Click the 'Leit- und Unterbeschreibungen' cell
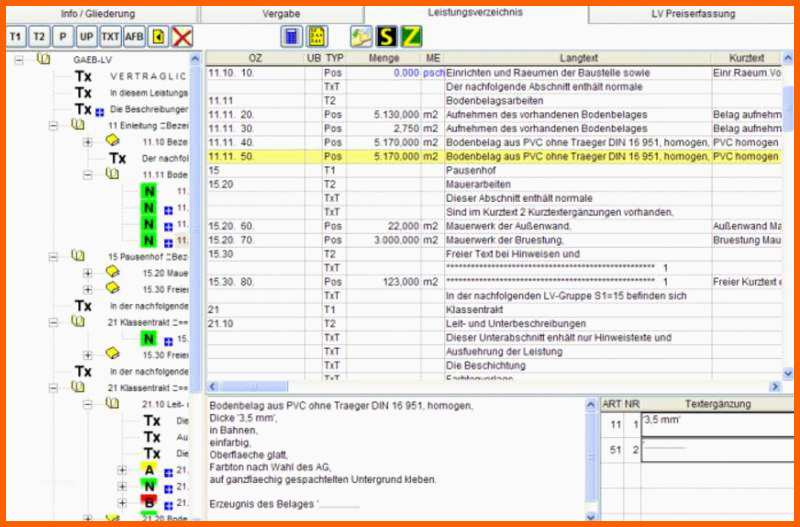 click(578, 323)
